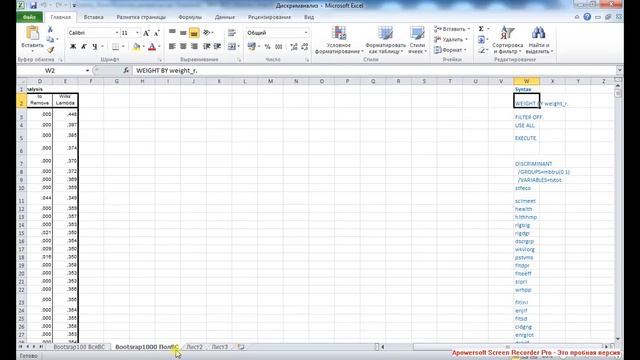Screen dimensions: 640x360
Task: Click the Increase Font Size icon
Action: 146,33
